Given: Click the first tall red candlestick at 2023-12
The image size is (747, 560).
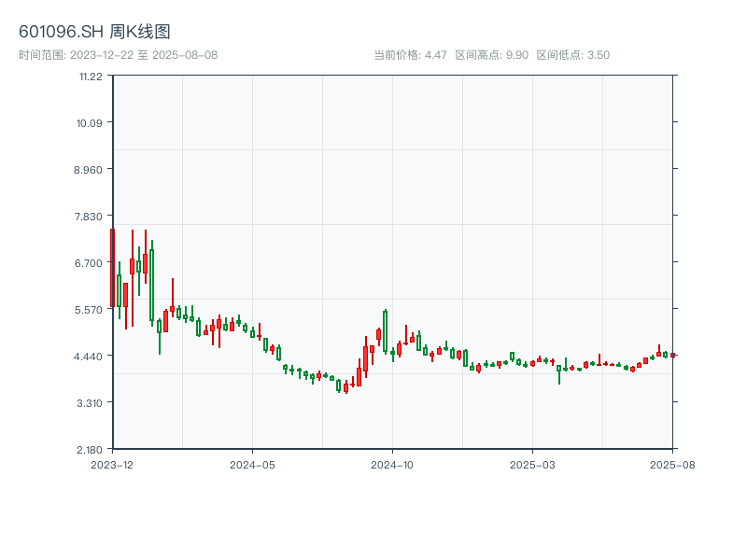Looking at the screenshot, I should pos(112,268).
